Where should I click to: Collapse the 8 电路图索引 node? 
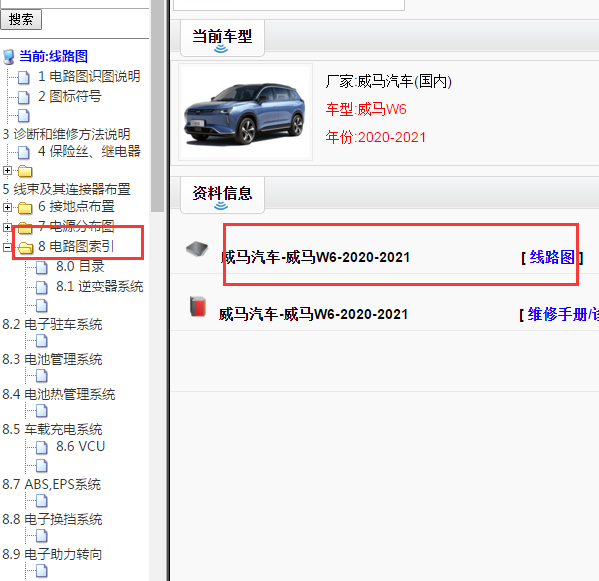tap(7, 248)
